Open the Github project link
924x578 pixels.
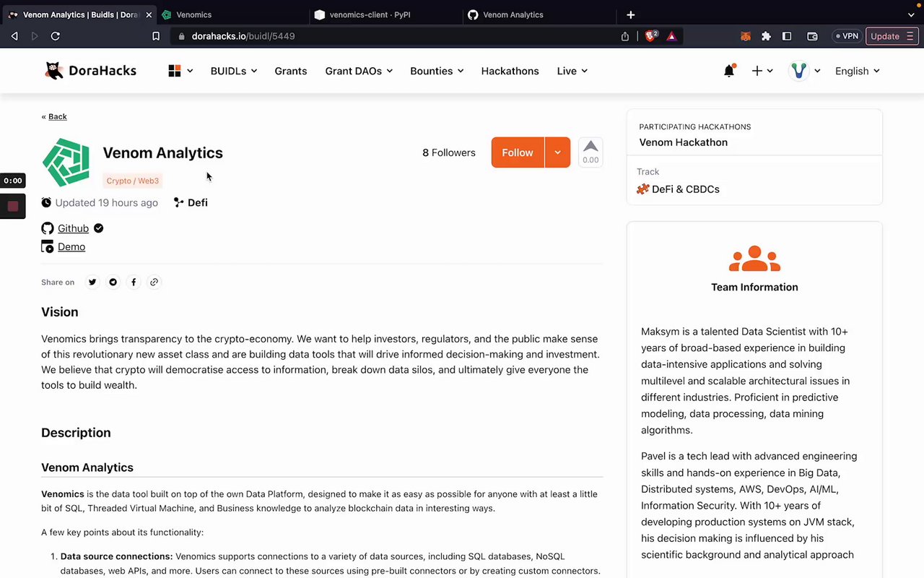[73, 228]
